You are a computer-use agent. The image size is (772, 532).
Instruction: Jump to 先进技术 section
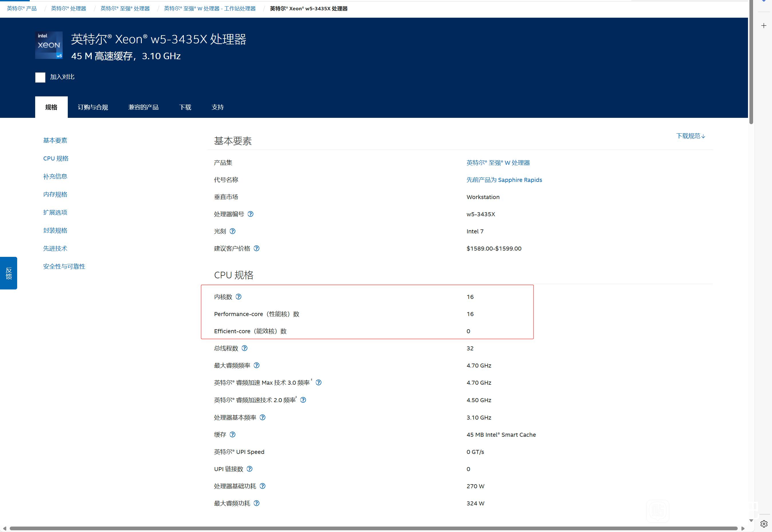pyautogui.click(x=55, y=248)
